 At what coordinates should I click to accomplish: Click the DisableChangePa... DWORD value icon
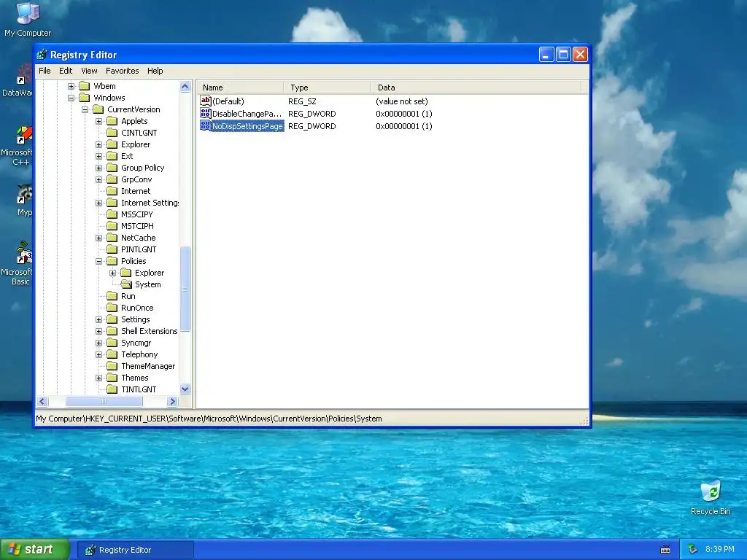pyautogui.click(x=205, y=113)
